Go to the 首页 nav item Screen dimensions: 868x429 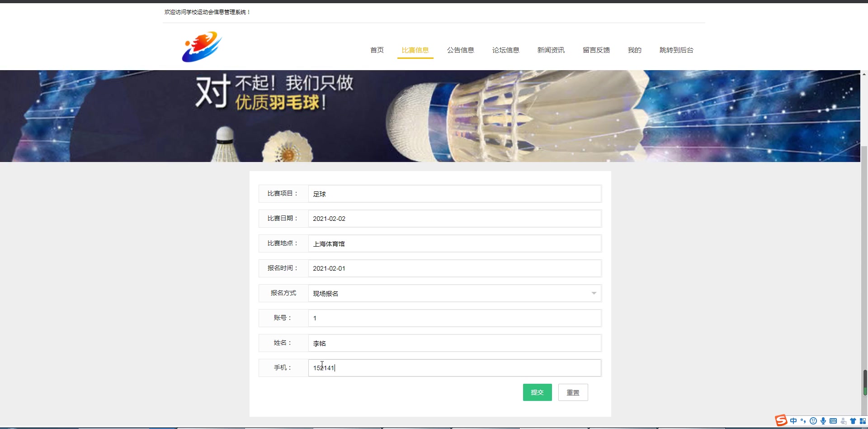click(377, 50)
